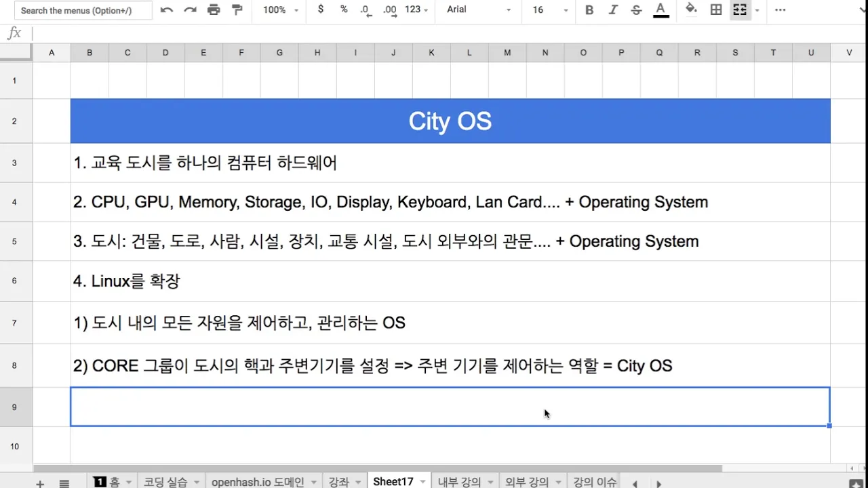Increase decimal places icon
The width and height of the screenshot is (868, 488).
(x=390, y=9)
